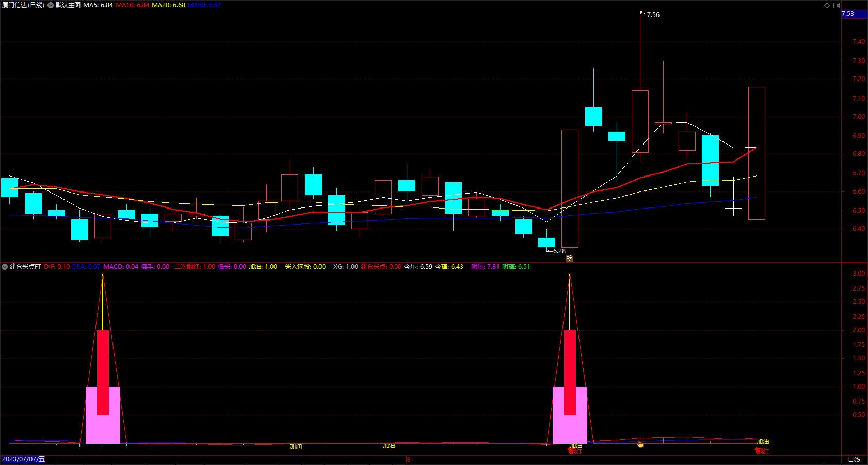This screenshot has height=465, width=868.
Task: Click the 二次翻红: 1.00 readout
Action: coord(195,267)
